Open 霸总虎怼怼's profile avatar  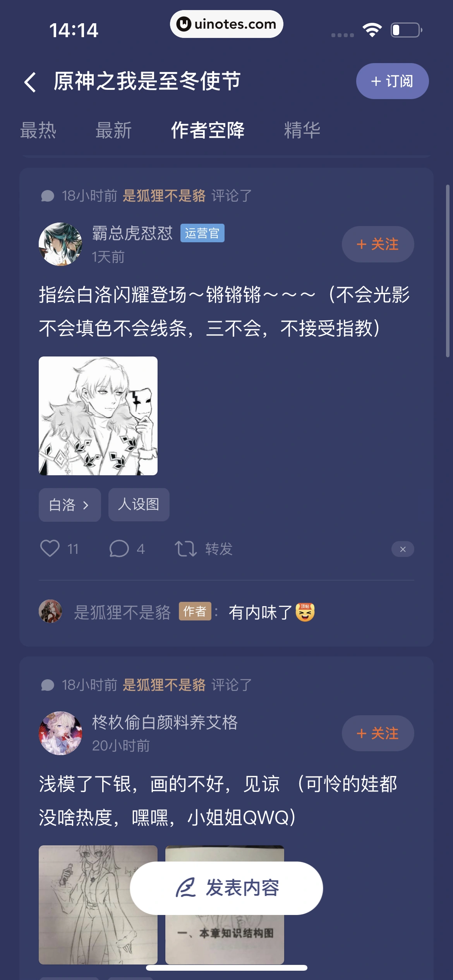pos(60,244)
